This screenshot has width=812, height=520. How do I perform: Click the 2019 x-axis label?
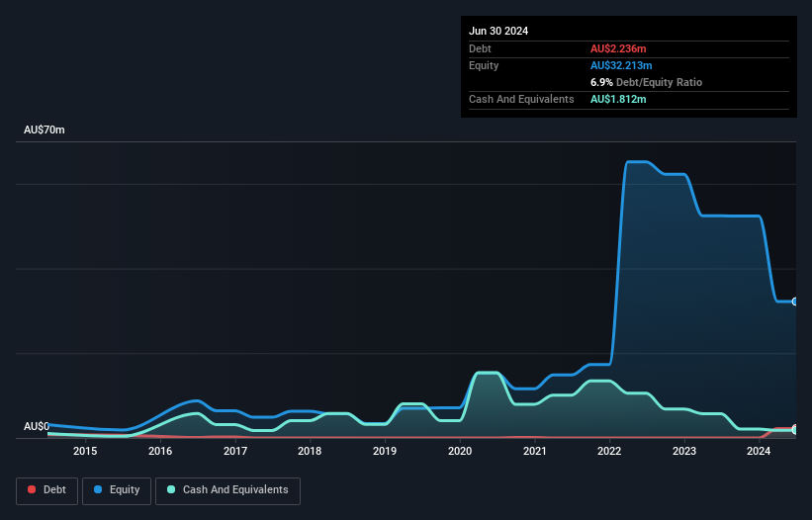pyautogui.click(x=385, y=451)
